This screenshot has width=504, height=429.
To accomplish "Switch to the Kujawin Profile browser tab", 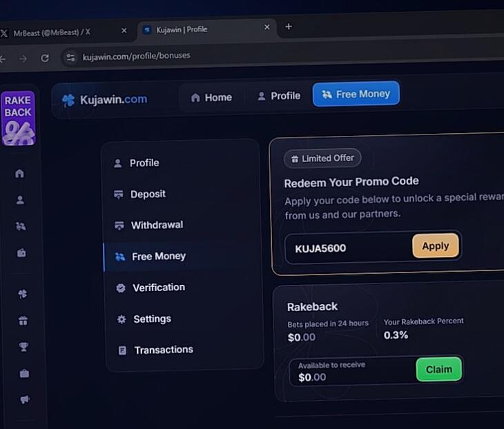I will click(x=207, y=30).
